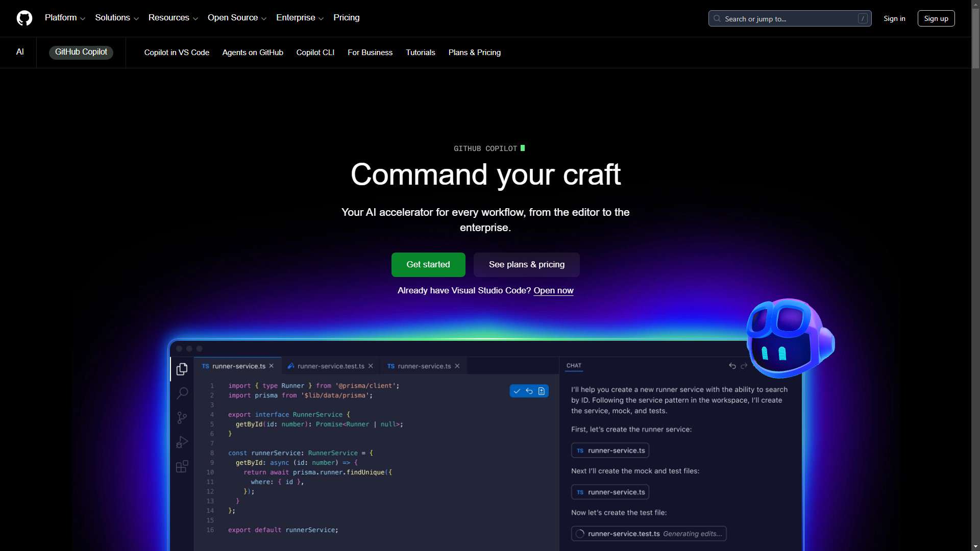
Task: Click the GITHUB COPILOT eyebrow label
Action: click(x=485, y=148)
